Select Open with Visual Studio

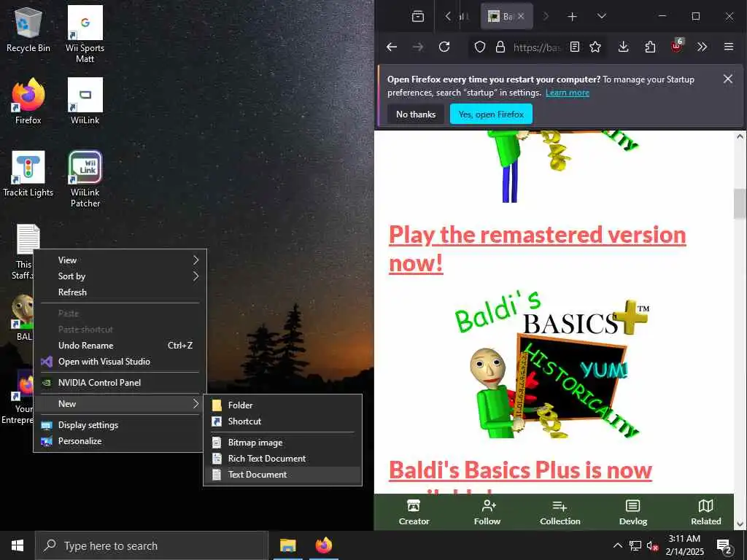click(120, 362)
